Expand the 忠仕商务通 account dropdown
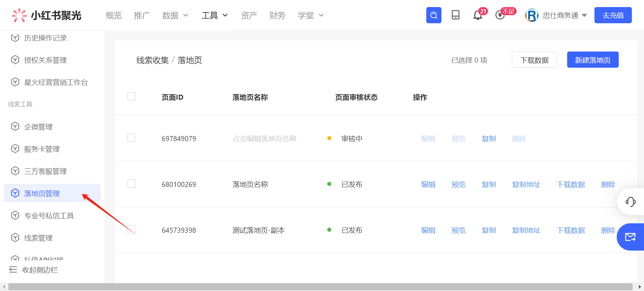 (x=564, y=15)
